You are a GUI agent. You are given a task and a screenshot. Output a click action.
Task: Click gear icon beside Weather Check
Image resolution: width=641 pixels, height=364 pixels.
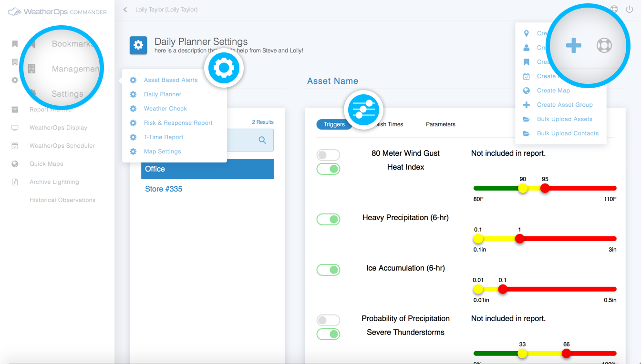(133, 109)
